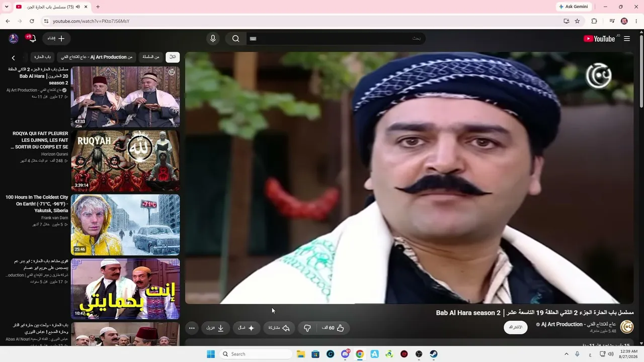
Task: Click the magnifier search button
Action: coord(235,39)
